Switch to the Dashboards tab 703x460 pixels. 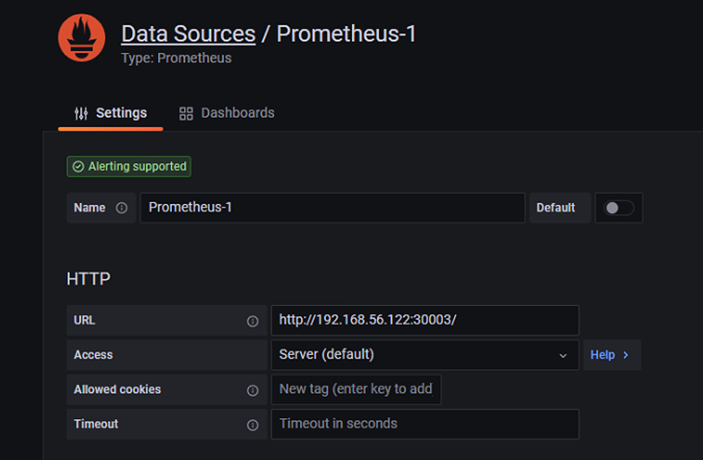(x=227, y=113)
